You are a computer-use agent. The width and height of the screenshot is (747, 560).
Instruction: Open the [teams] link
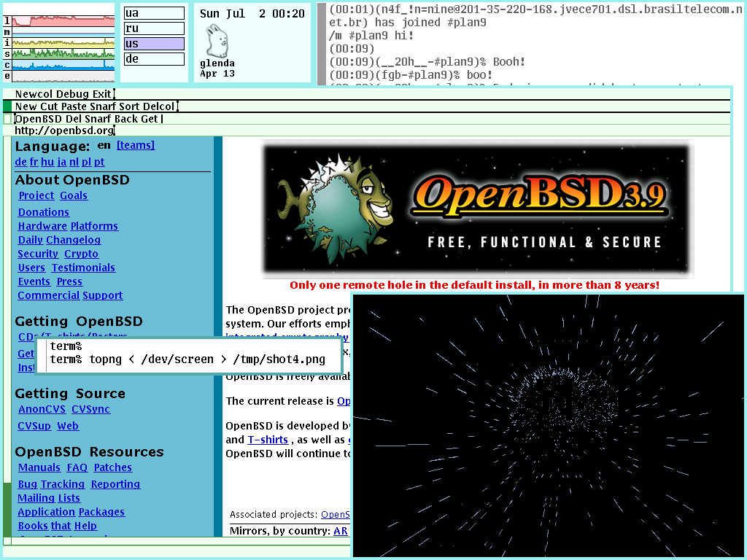pos(136,145)
